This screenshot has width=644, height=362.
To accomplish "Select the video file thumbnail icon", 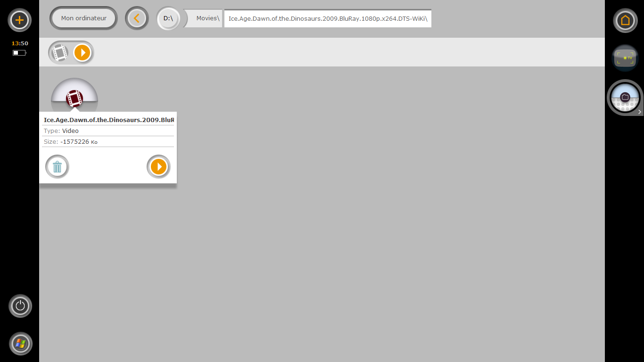I will pyautogui.click(x=74, y=98).
